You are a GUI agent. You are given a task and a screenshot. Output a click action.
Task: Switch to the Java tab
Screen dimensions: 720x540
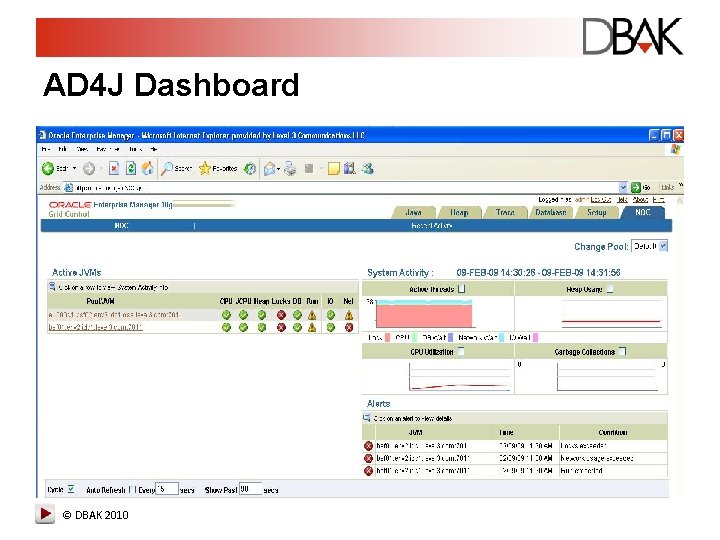414,212
